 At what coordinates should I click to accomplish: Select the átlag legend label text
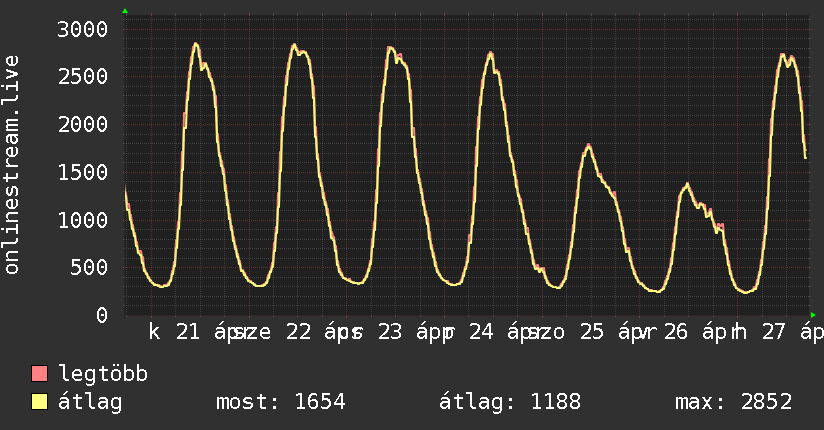pyautogui.click(x=90, y=403)
